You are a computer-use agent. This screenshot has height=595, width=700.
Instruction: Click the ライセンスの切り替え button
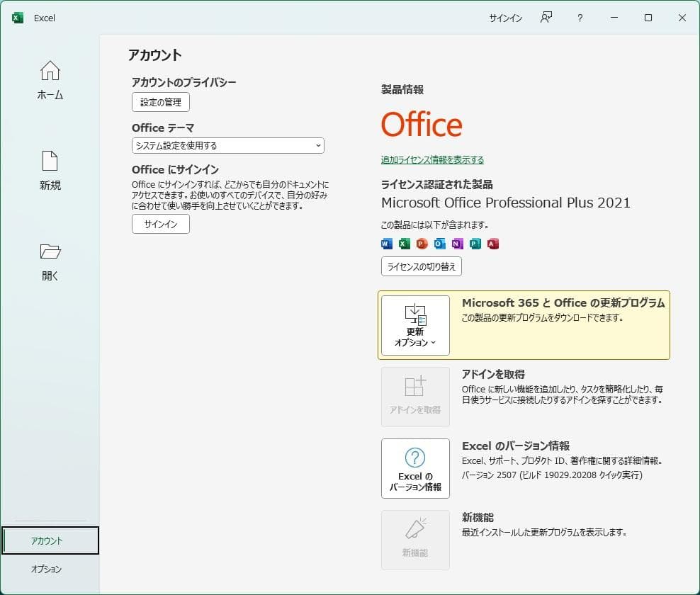[x=421, y=267]
